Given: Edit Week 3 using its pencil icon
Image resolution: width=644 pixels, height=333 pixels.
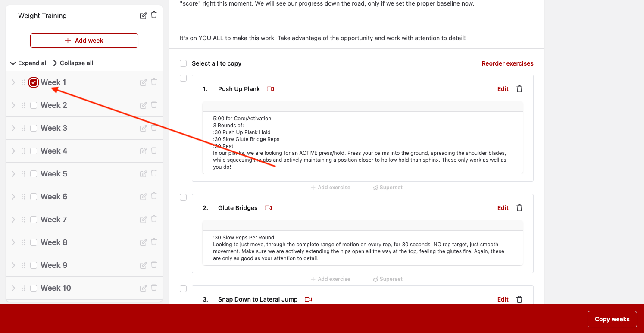Looking at the screenshot, I should pyautogui.click(x=144, y=128).
